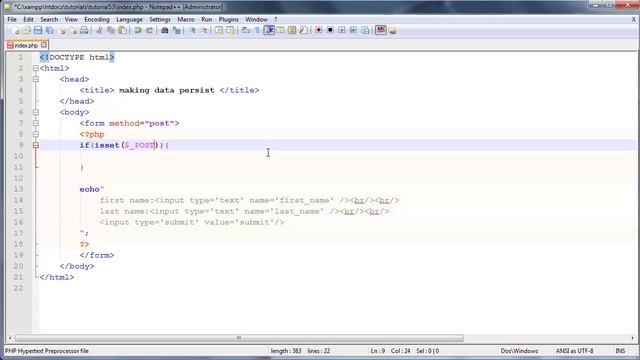Open a file using the Open folder icon

point(27,30)
